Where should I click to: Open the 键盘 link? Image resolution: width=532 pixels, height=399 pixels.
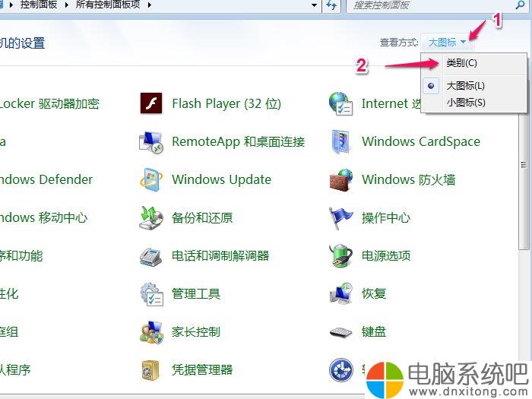point(374,331)
